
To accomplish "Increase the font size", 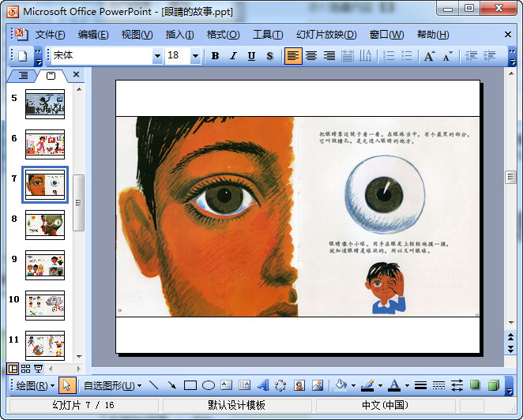I will [x=429, y=56].
